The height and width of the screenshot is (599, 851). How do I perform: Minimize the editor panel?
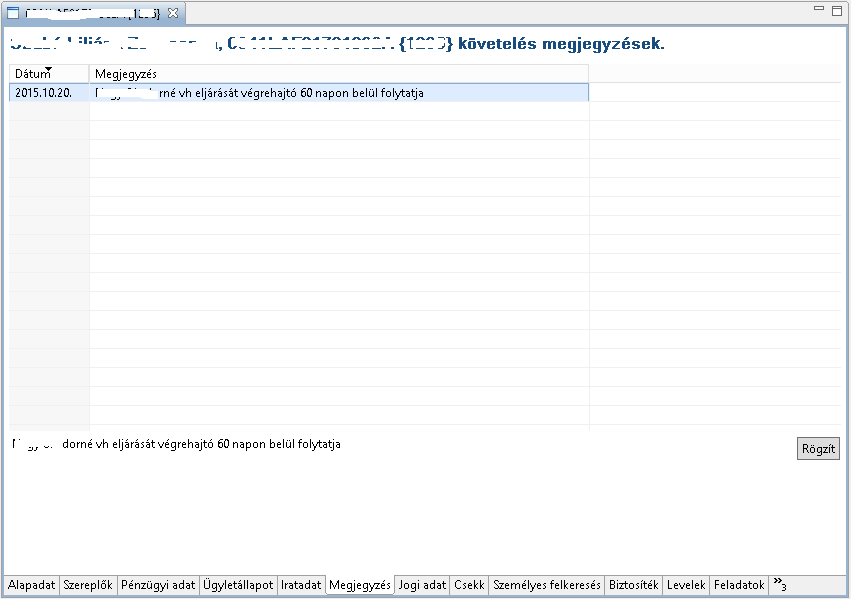point(820,9)
